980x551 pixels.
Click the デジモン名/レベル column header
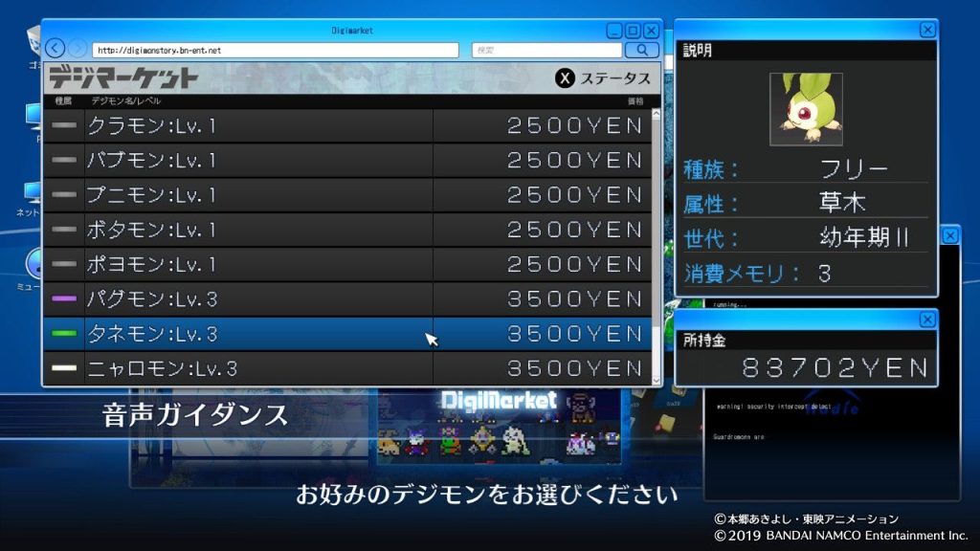click(x=125, y=100)
